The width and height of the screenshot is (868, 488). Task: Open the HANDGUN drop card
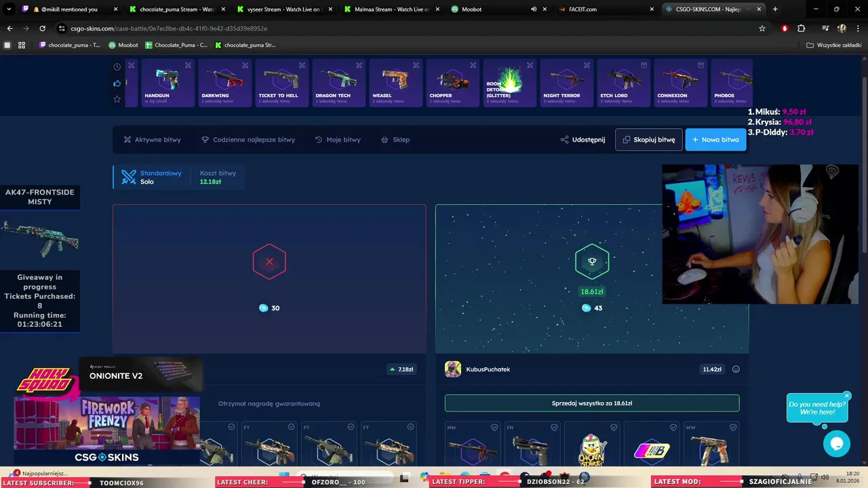coord(167,83)
